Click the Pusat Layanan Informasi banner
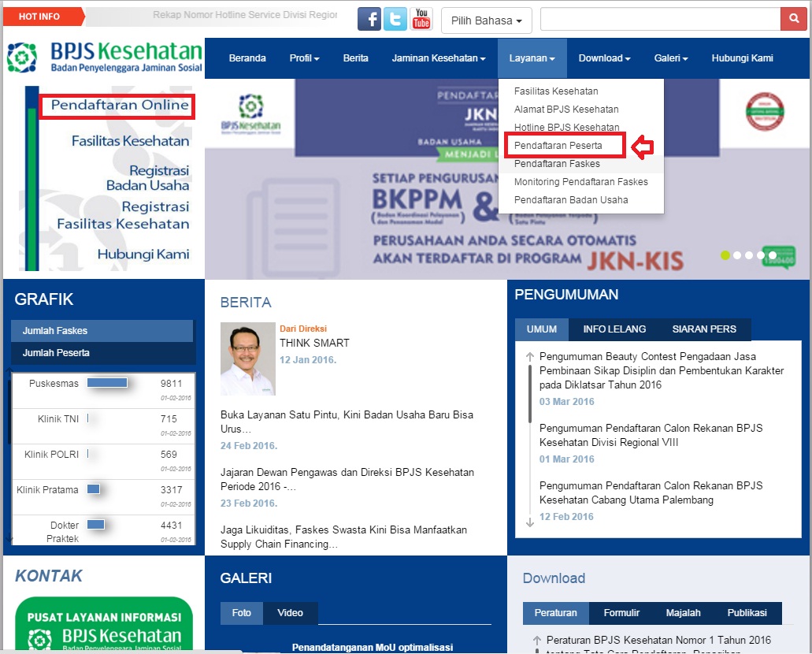This screenshot has height=654, width=812. pyautogui.click(x=104, y=623)
